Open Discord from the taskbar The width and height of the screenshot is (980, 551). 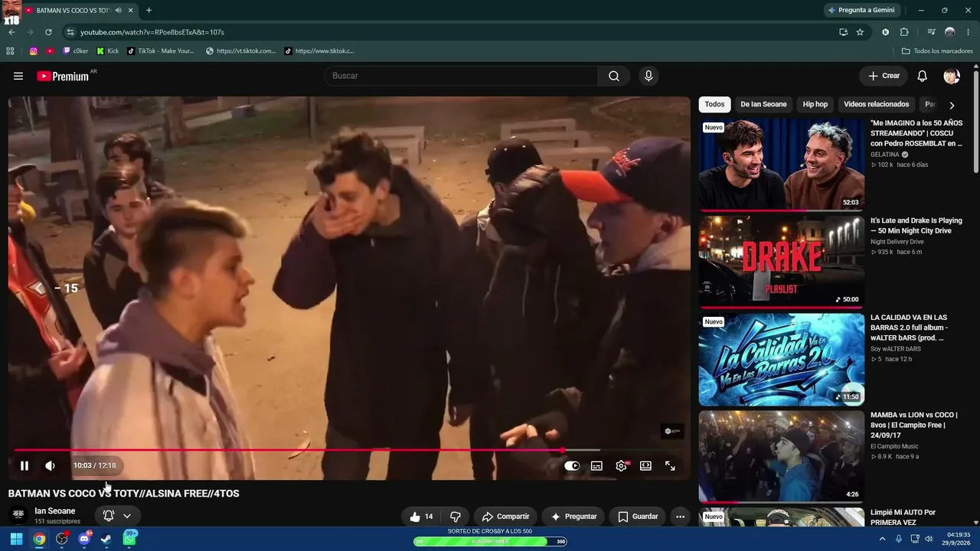click(x=84, y=539)
